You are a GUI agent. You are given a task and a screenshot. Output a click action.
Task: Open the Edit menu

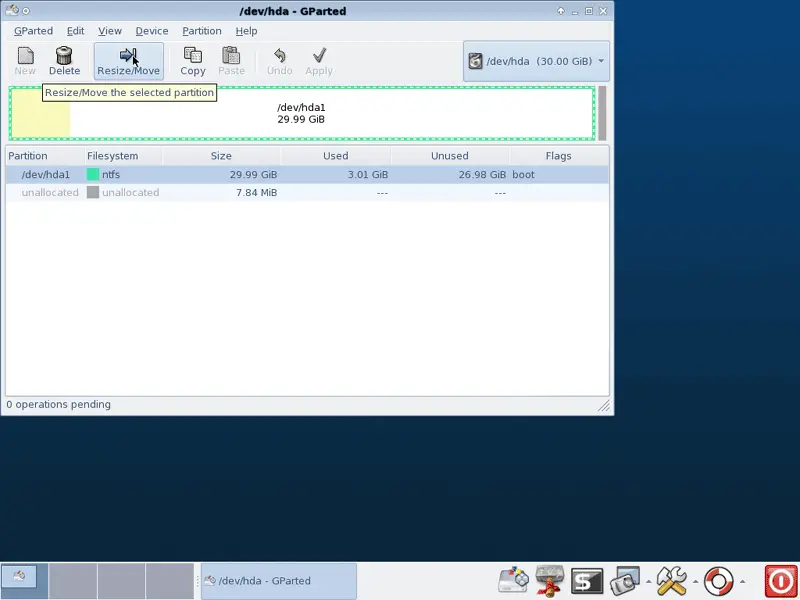(76, 31)
